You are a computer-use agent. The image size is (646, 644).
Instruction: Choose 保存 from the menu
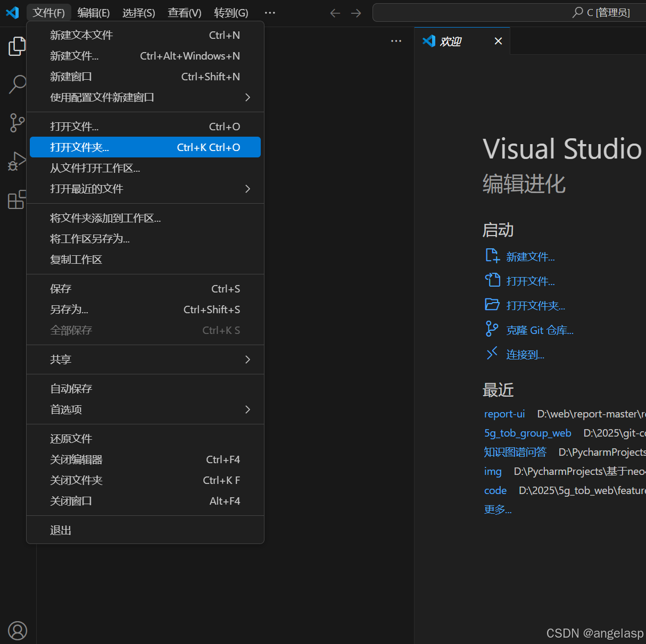pyautogui.click(x=145, y=289)
